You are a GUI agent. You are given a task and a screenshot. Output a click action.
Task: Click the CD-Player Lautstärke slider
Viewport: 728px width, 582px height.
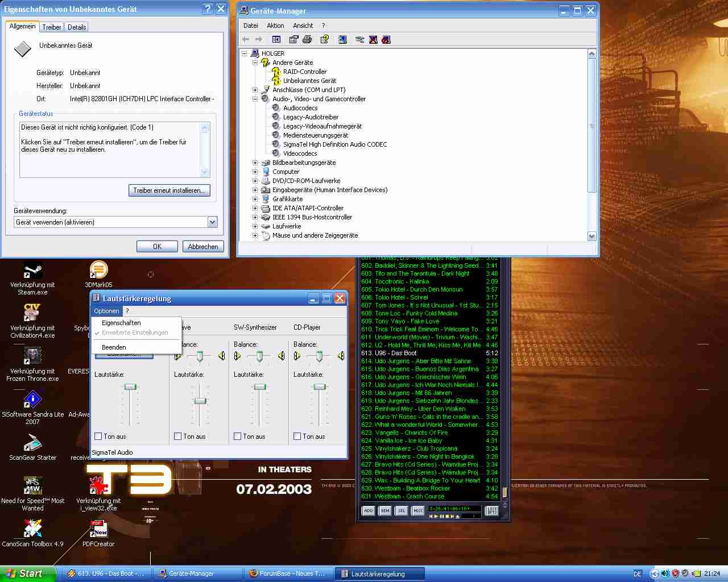[x=320, y=387]
